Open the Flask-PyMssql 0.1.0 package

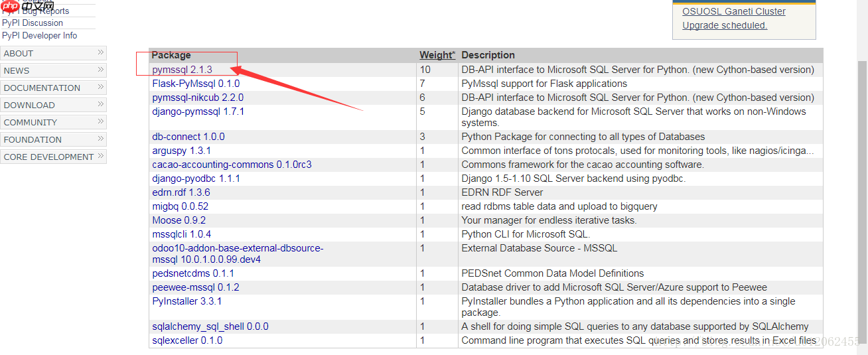pos(196,84)
